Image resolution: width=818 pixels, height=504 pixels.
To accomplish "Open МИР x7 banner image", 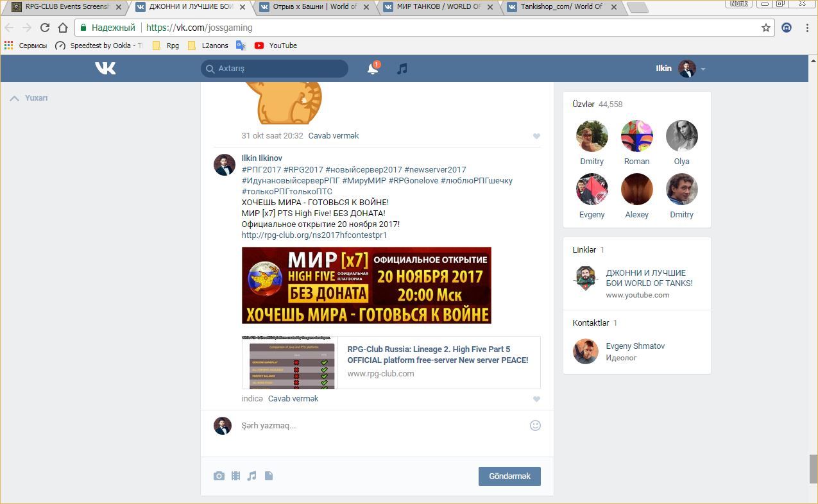I will pos(366,285).
